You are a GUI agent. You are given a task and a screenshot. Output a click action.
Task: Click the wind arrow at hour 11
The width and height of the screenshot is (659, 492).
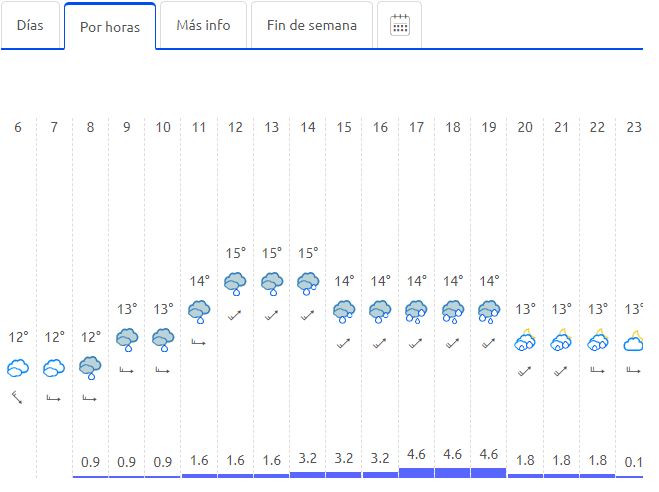199,342
